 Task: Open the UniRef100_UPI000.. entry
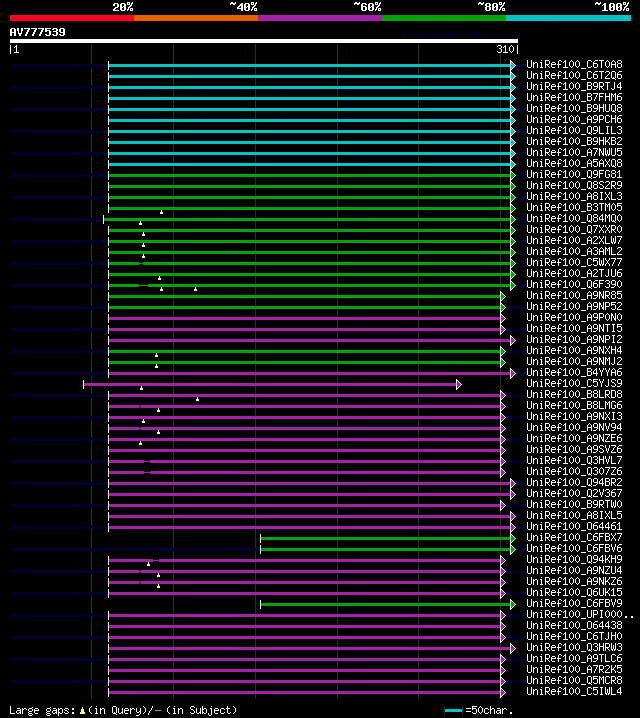click(x=580, y=614)
